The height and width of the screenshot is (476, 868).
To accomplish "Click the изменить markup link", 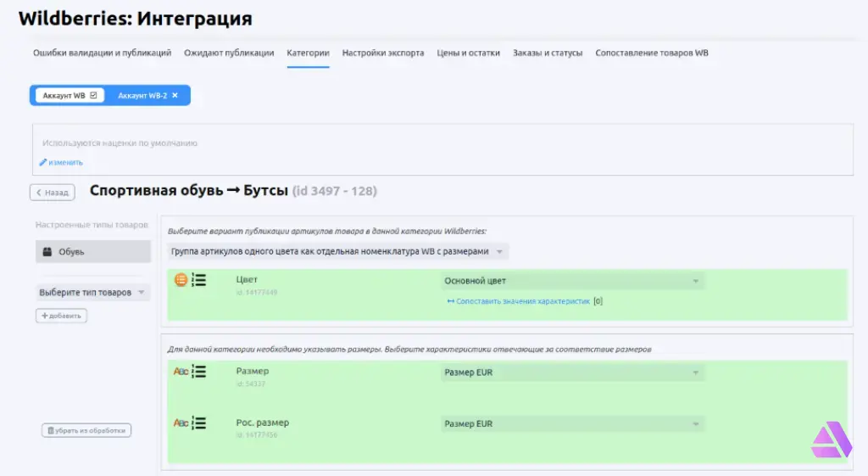I will pyautogui.click(x=65, y=162).
